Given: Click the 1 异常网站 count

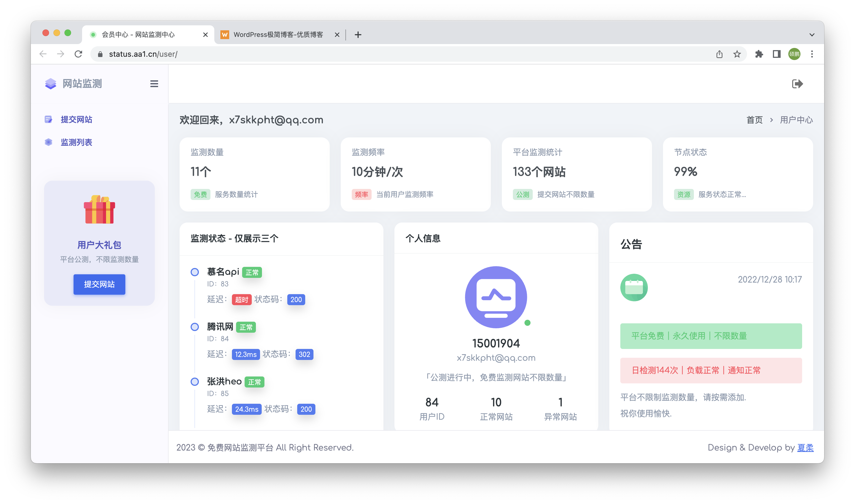Looking at the screenshot, I should (x=560, y=402).
